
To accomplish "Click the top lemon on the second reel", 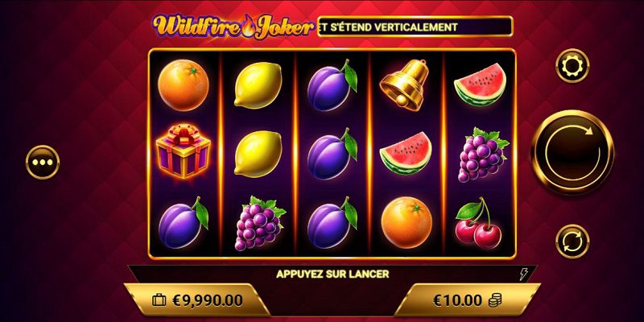I will [258, 85].
